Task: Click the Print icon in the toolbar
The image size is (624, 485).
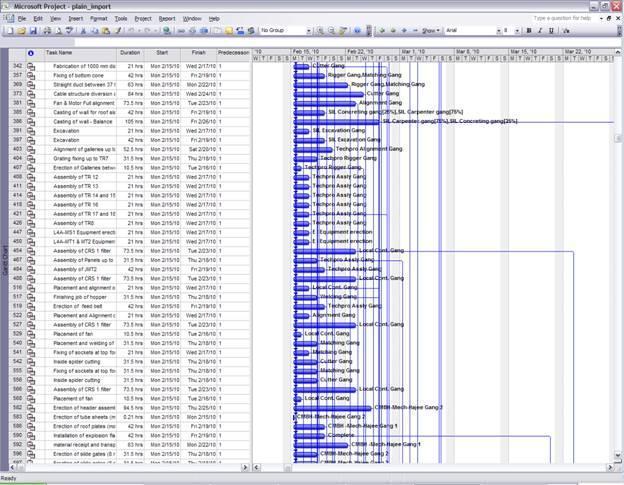Action: click(47, 31)
